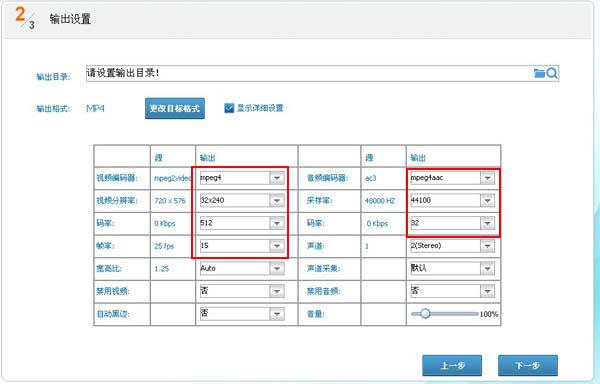Click the 输出设置 step title
This screenshot has width=600, height=384.
point(70,19)
